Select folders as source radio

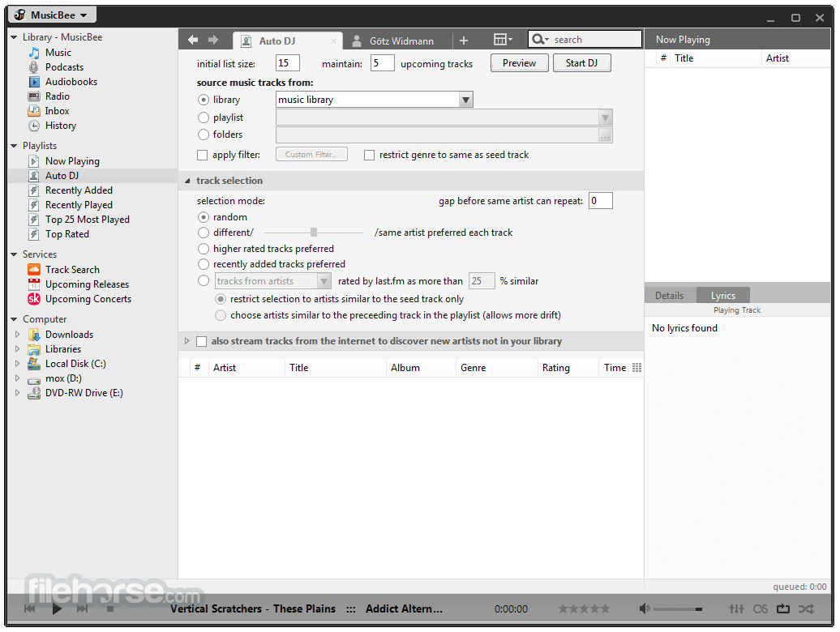pos(203,135)
